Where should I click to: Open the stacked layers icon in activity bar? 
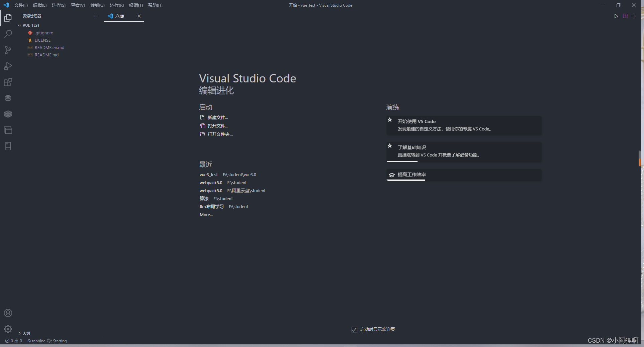[8, 114]
